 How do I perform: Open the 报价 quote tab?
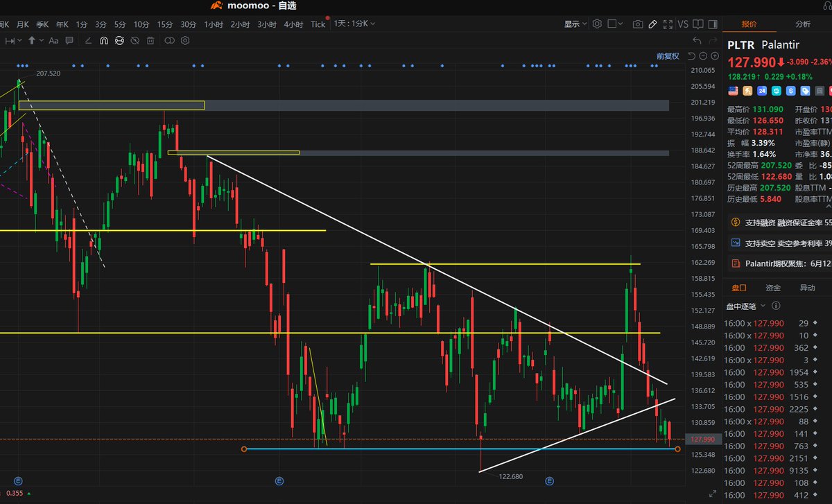[x=749, y=24]
